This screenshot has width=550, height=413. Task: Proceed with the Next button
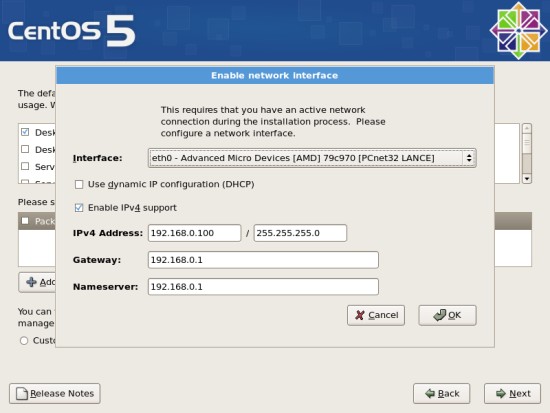[x=512, y=393]
